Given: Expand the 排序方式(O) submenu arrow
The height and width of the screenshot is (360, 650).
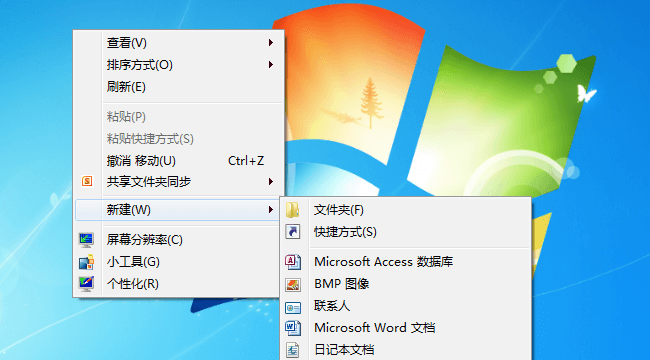Looking at the screenshot, I should 271,64.
